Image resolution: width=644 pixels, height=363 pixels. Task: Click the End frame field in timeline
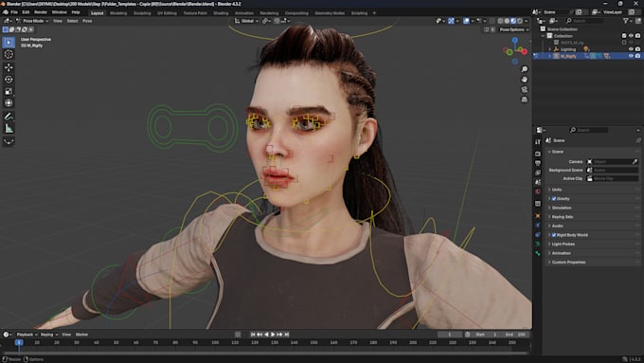pyautogui.click(x=516, y=335)
